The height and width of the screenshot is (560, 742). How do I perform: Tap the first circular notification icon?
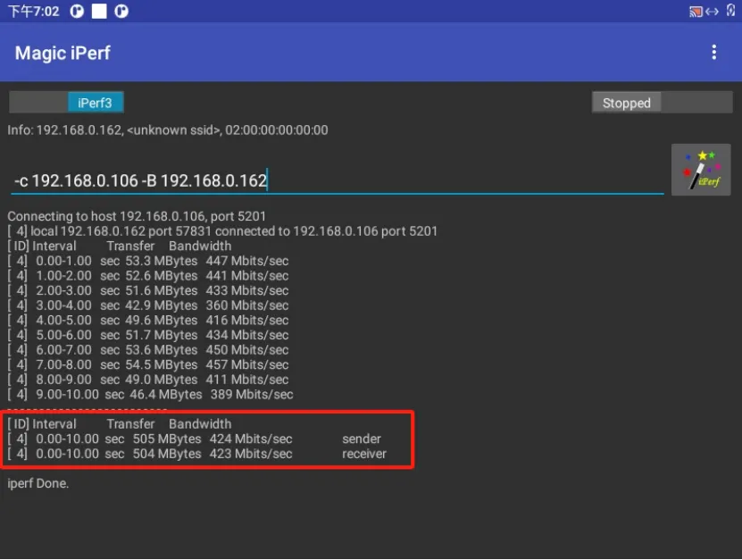pyautogui.click(x=77, y=11)
